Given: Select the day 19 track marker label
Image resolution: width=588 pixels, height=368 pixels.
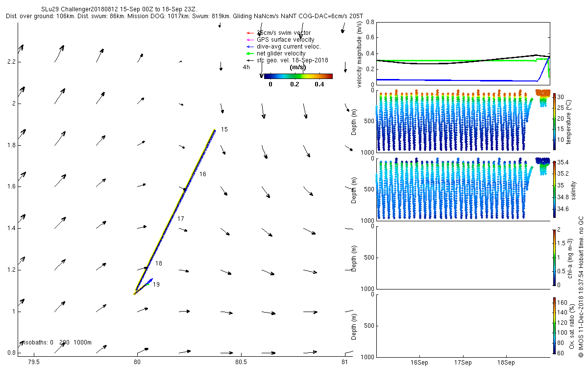Looking at the screenshot, I should click(x=156, y=285).
